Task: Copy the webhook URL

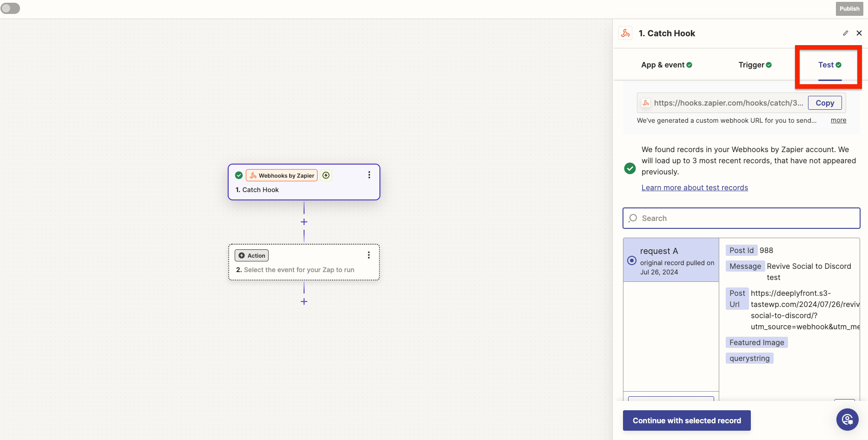Action: (824, 103)
